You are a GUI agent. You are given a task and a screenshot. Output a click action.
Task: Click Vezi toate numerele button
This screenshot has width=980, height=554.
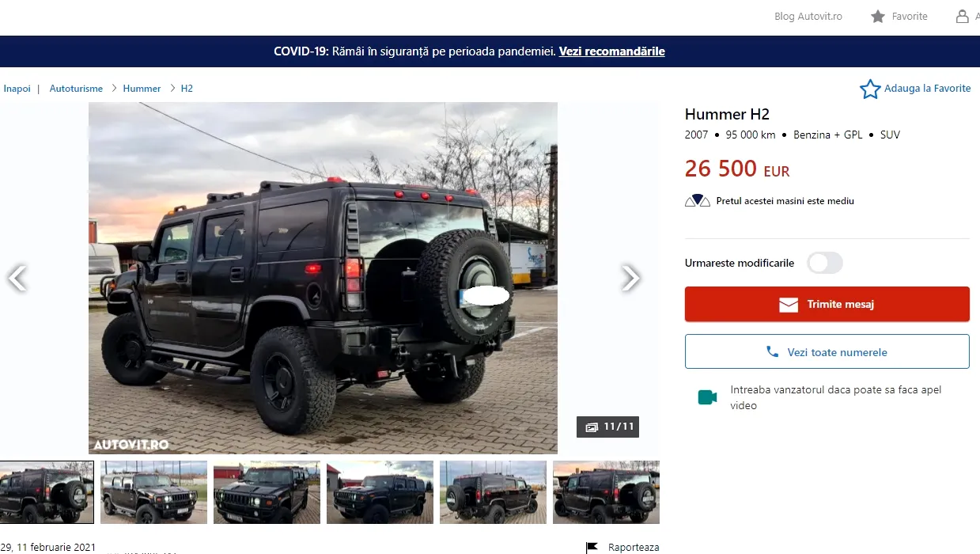(827, 351)
